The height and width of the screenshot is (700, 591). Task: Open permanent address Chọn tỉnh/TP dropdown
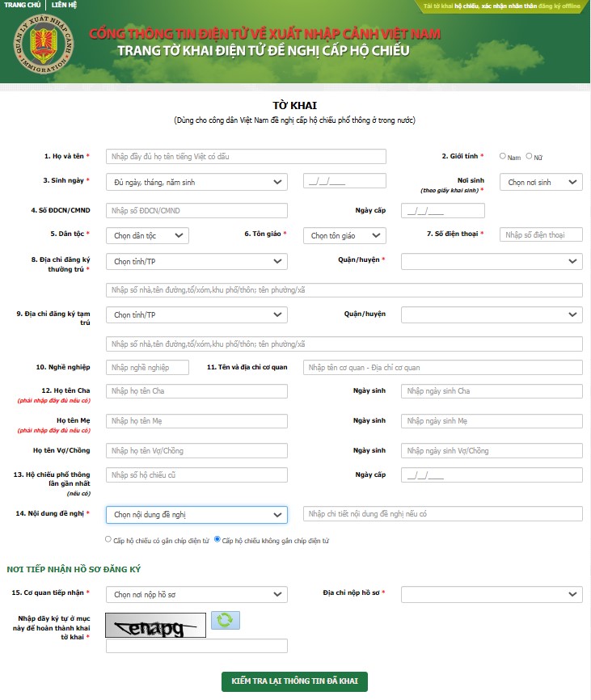click(x=196, y=262)
